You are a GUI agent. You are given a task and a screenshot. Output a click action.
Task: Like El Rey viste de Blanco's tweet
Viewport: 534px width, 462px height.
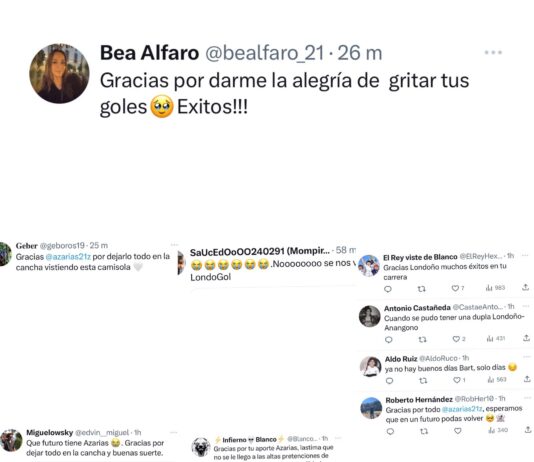coord(455,288)
